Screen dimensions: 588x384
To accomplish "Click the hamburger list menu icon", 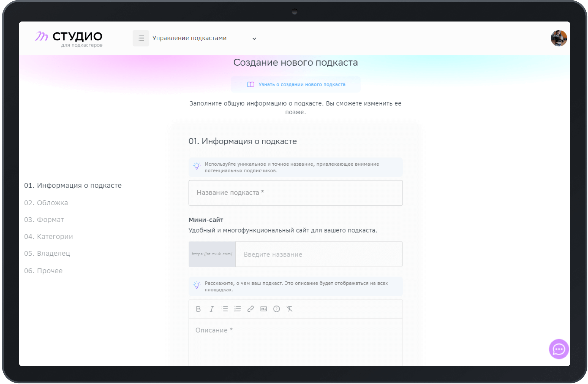I will click(141, 38).
